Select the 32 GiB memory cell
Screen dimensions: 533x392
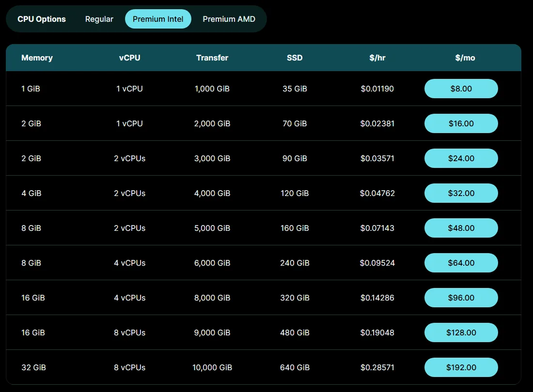(x=33, y=368)
